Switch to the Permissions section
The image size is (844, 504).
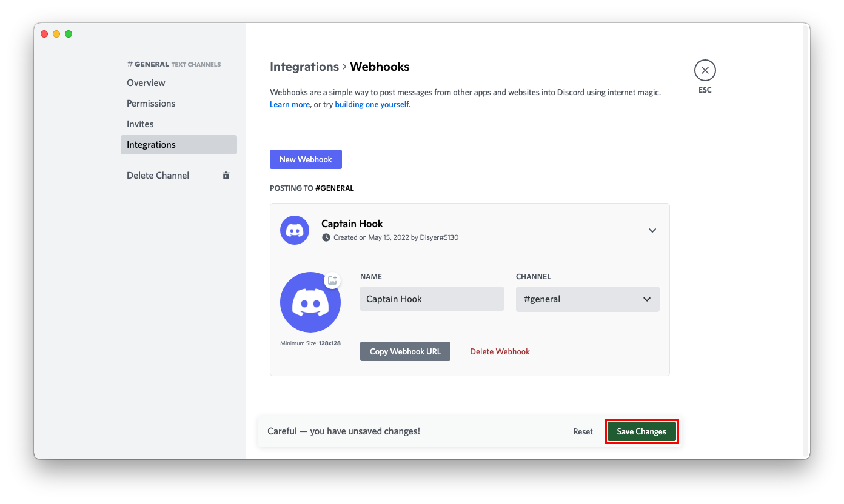coord(151,103)
